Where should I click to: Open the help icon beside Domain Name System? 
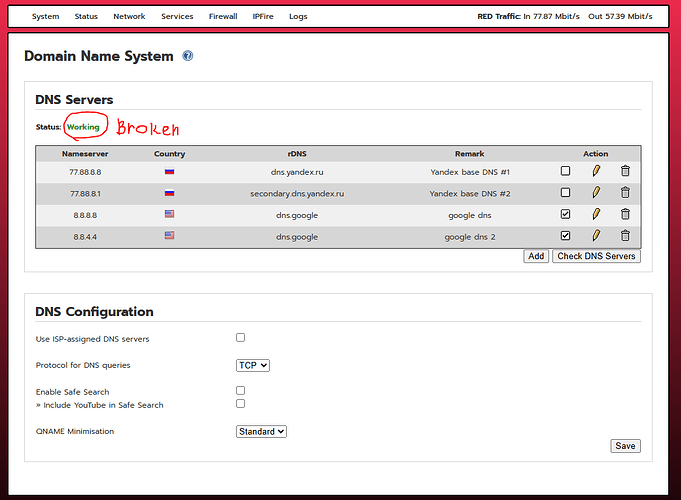click(x=188, y=56)
